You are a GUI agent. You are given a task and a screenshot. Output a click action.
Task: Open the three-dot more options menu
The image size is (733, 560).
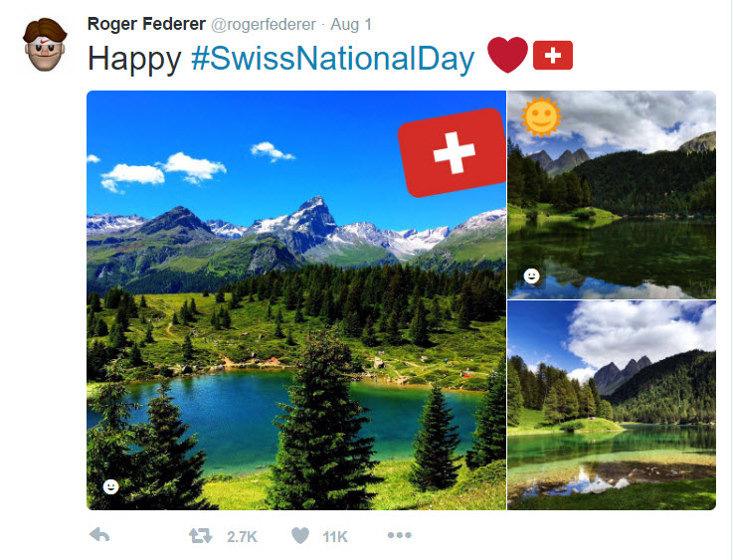399,535
